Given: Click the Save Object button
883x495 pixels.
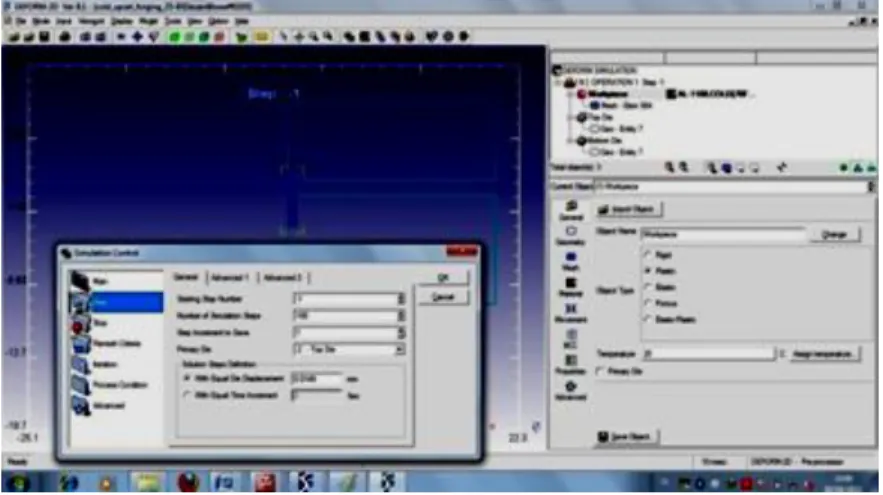Looking at the screenshot, I should pyautogui.click(x=627, y=437).
